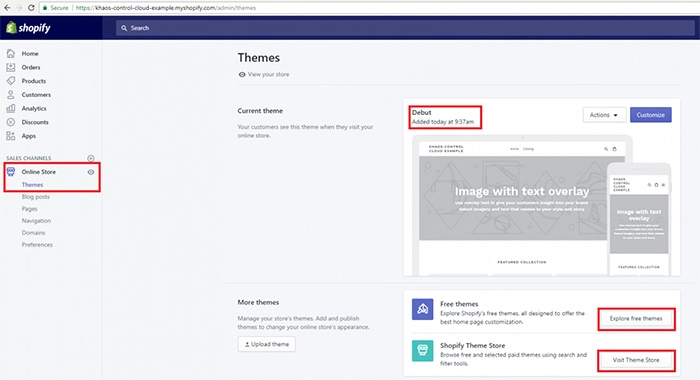Open Preferences under Online Store

[x=37, y=245]
